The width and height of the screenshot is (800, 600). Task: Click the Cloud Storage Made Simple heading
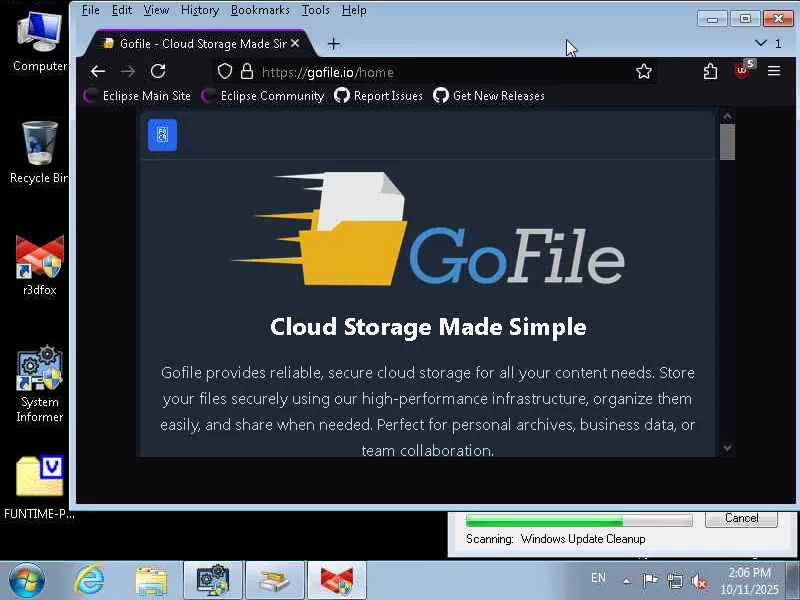[428, 327]
